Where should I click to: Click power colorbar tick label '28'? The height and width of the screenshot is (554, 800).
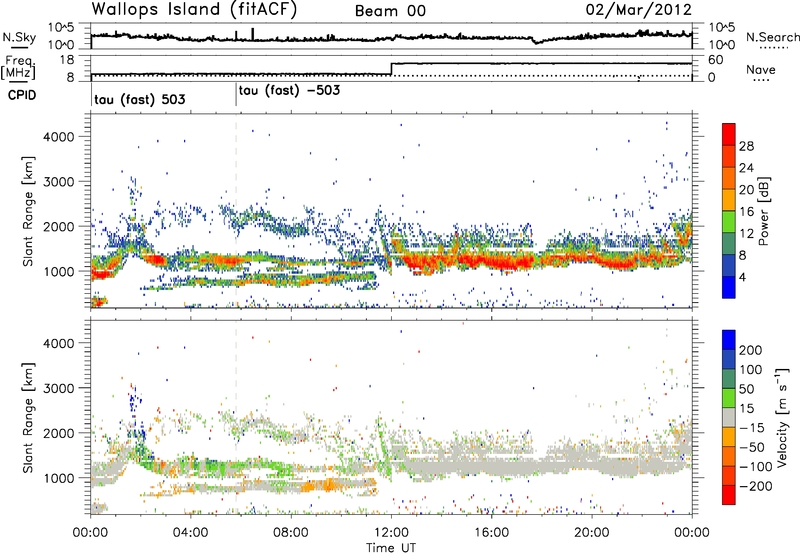click(x=746, y=146)
